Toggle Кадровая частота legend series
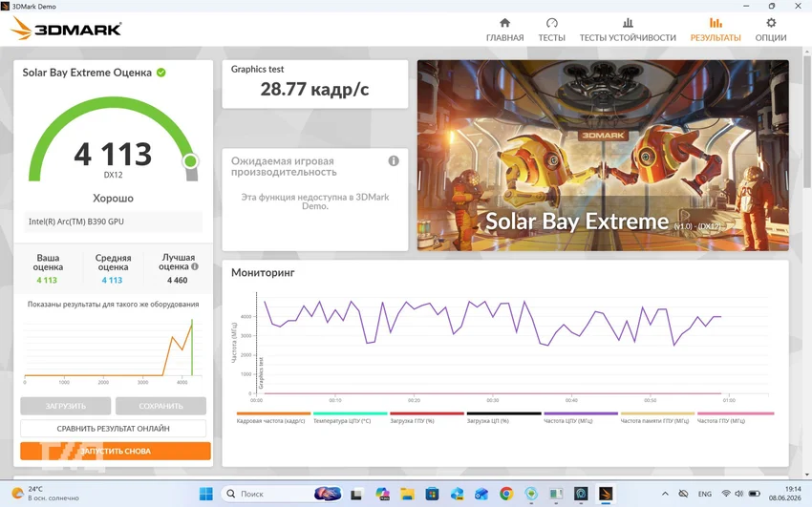Viewport: 812px width, 507px height. pyautogui.click(x=273, y=417)
